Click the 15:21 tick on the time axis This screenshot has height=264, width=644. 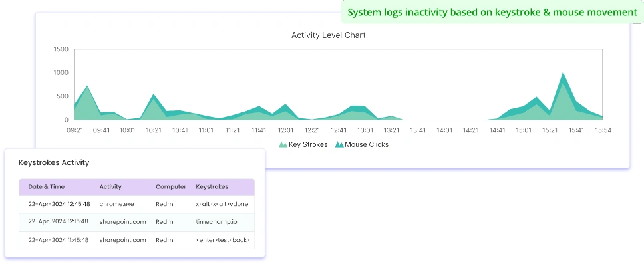point(550,130)
